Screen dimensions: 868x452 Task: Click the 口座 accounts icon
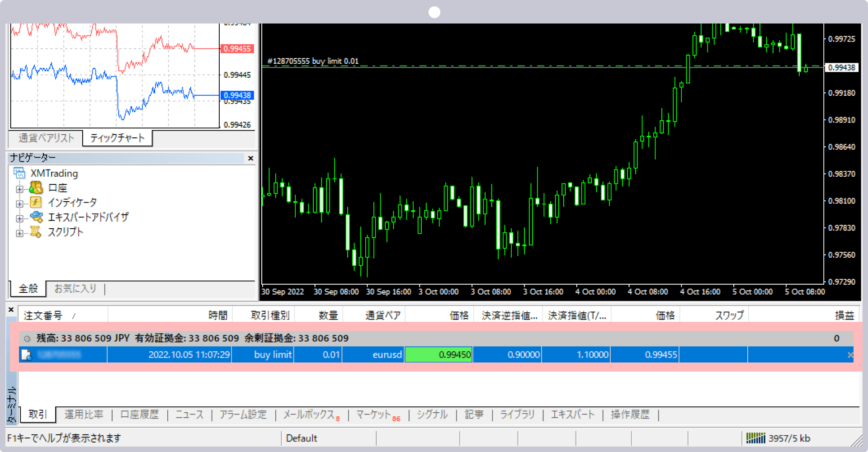click(x=36, y=188)
